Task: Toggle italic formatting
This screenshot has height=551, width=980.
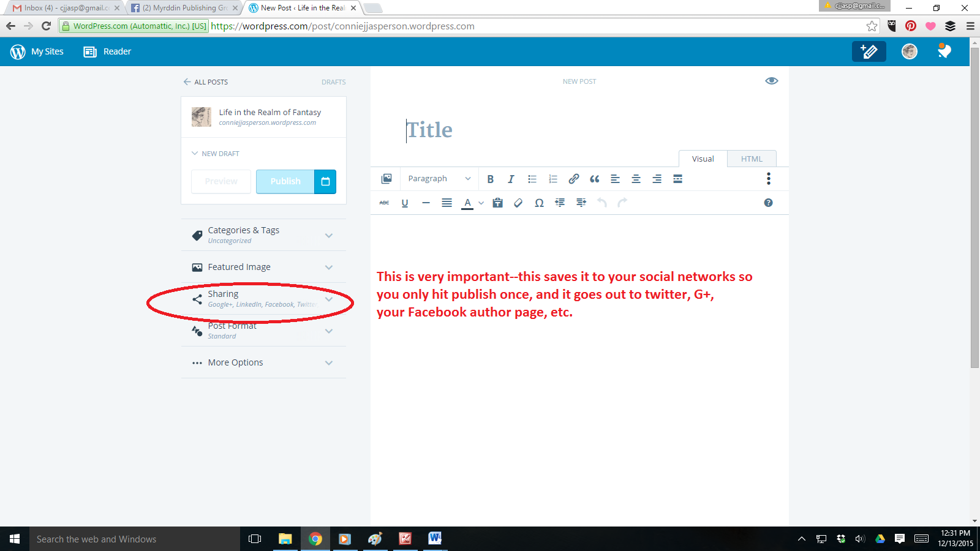Action: [511, 179]
